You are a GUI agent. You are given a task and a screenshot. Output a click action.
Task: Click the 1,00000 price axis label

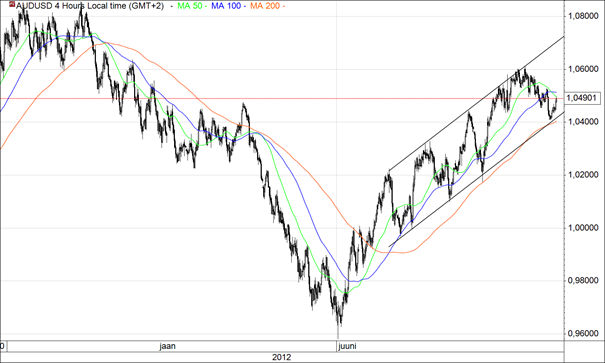click(583, 228)
